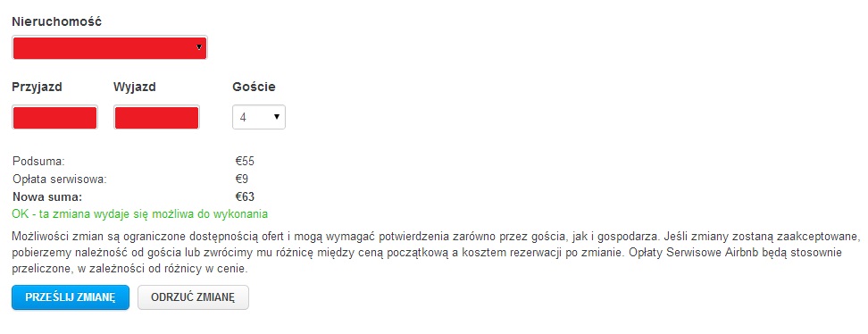
Task: Submit with the Prześlij zmianę button
Action: (x=71, y=297)
